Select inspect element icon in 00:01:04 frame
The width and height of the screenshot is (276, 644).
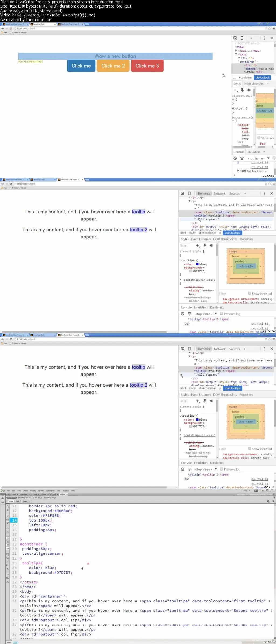182,193
